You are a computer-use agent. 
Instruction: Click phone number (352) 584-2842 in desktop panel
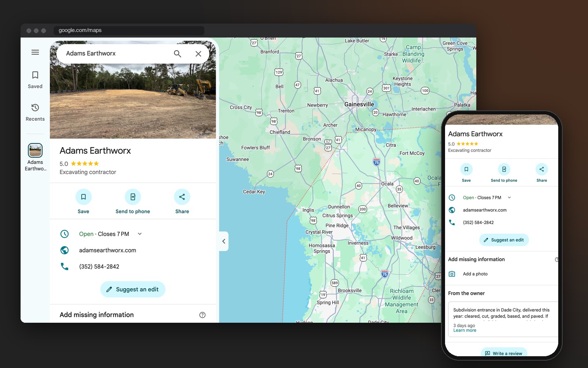tap(99, 266)
